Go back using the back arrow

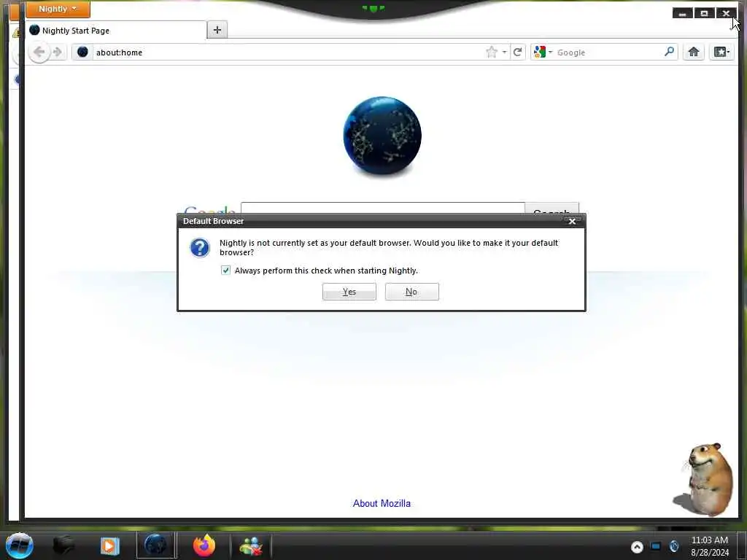click(39, 52)
